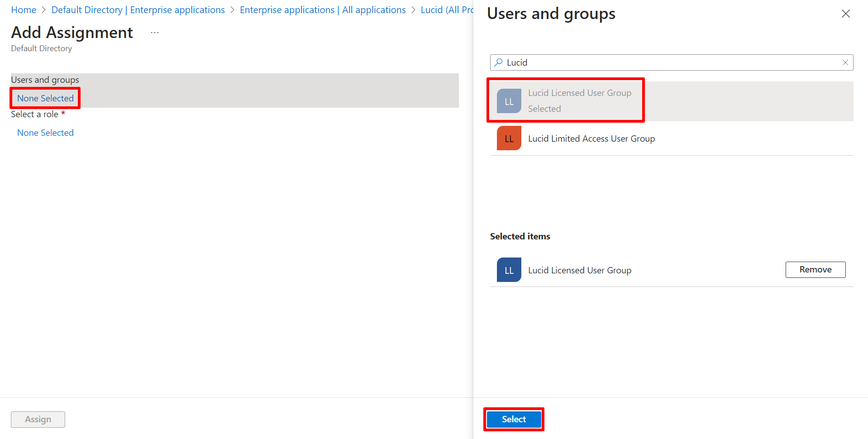This screenshot has width=868, height=439.
Task: Open None Selected under Select a role
Action: click(45, 133)
